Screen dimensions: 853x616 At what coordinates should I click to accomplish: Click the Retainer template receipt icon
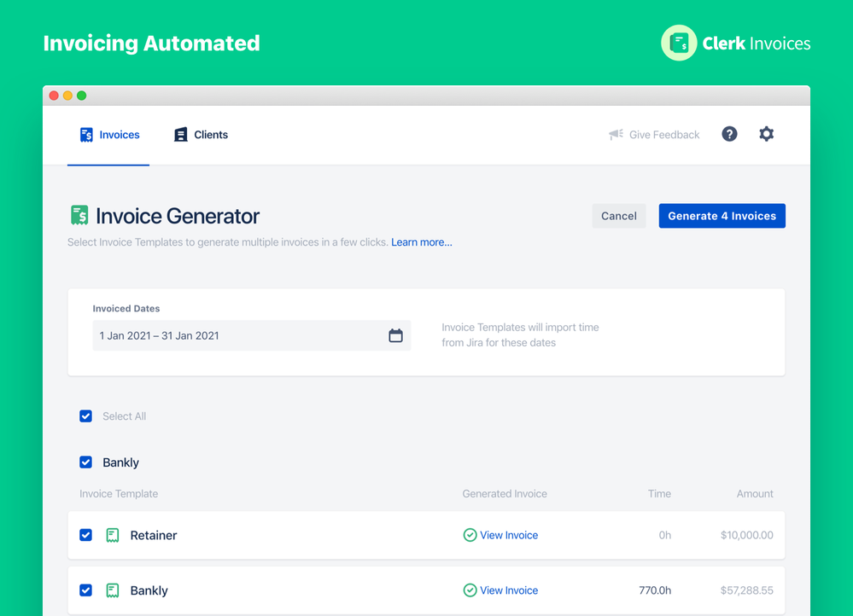point(114,534)
